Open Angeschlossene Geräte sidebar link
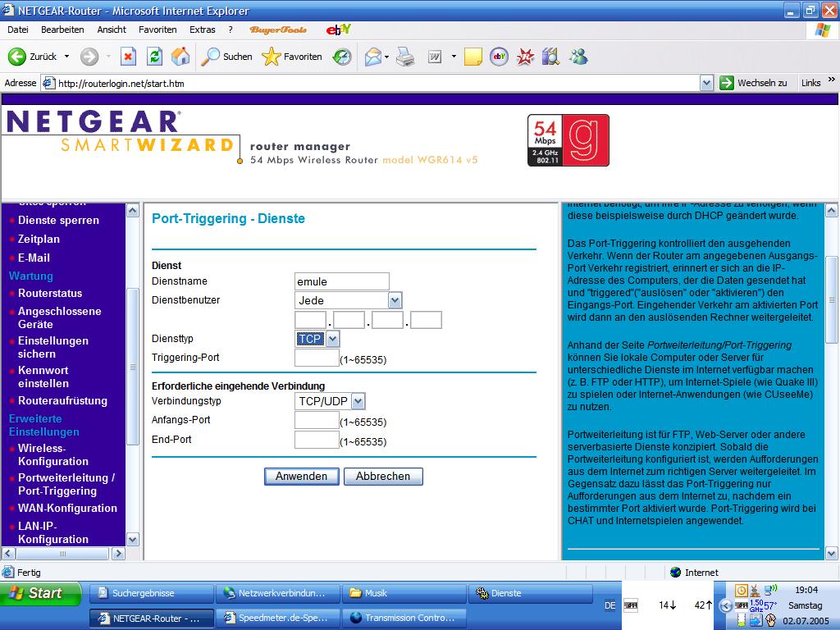840x630 pixels. click(x=59, y=317)
